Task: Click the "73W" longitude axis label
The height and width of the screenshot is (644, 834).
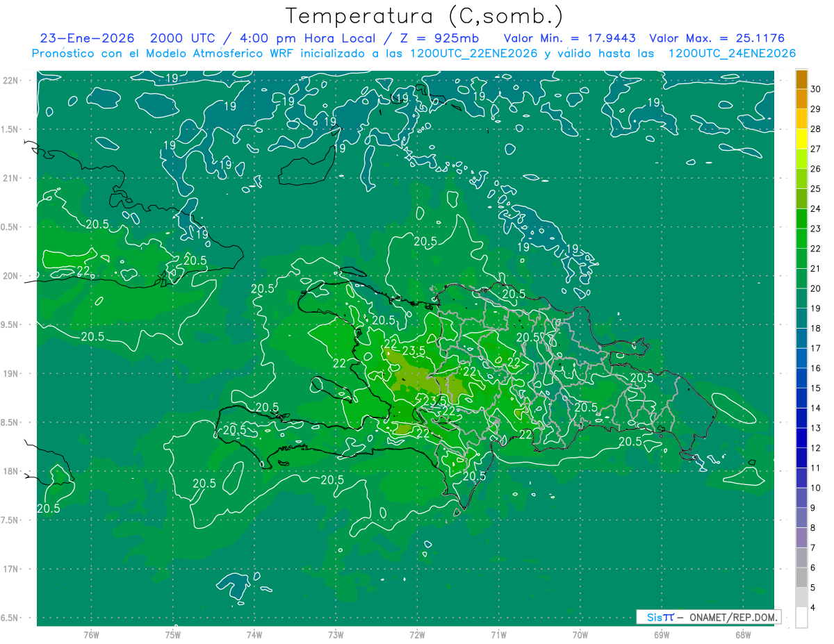Action: [336, 634]
